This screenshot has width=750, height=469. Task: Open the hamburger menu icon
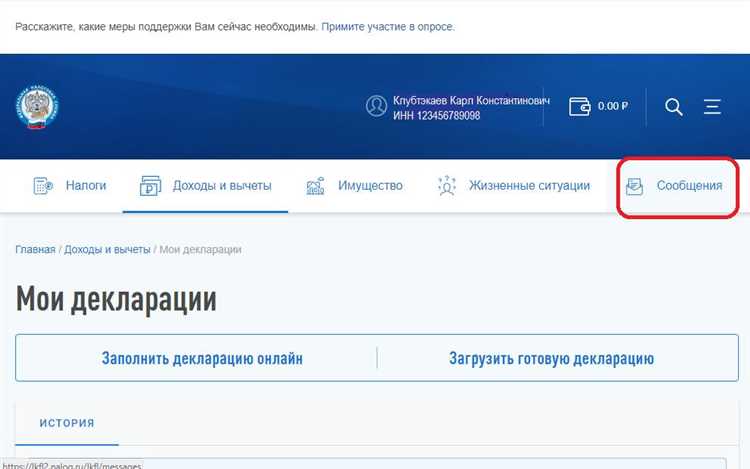pyautogui.click(x=712, y=107)
